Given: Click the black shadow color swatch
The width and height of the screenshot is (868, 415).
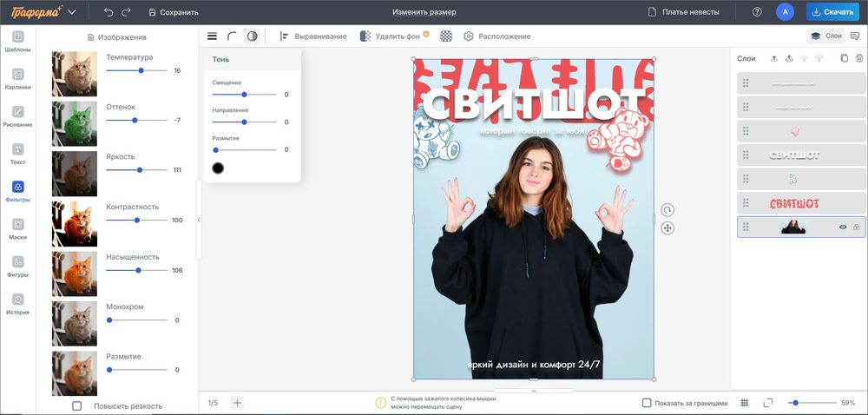Looking at the screenshot, I should coord(218,168).
